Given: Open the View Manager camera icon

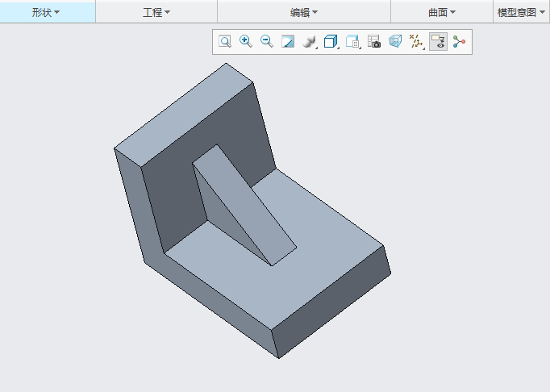Looking at the screenshot, I should click(x=374, y=42).
